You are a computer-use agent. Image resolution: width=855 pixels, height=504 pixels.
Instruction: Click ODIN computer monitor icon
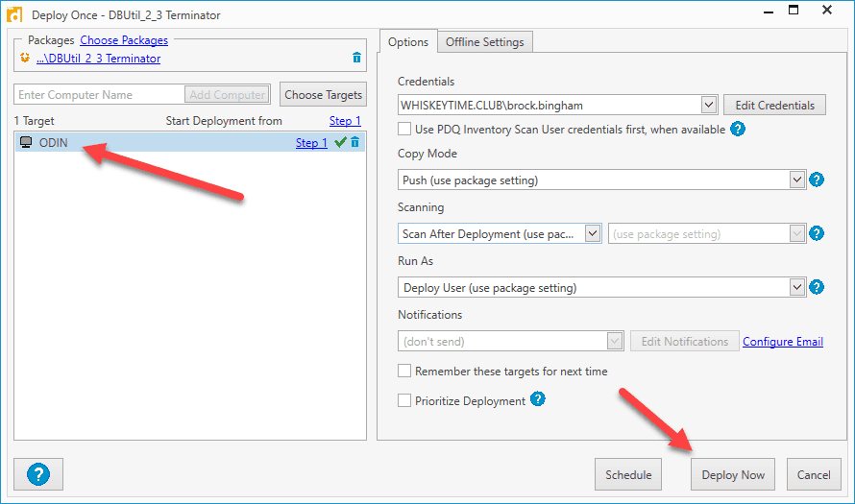pos(26,142)
